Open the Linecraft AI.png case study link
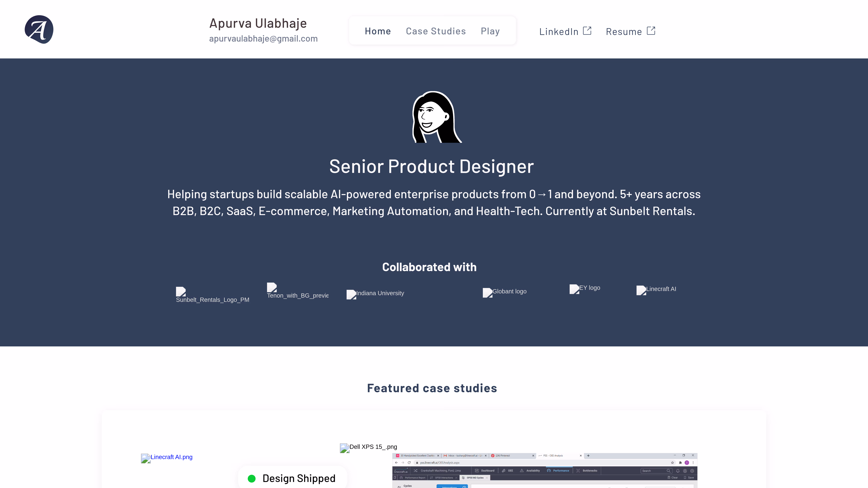The width and height of the screenshot is (868, 488). (x=167, y=458)
